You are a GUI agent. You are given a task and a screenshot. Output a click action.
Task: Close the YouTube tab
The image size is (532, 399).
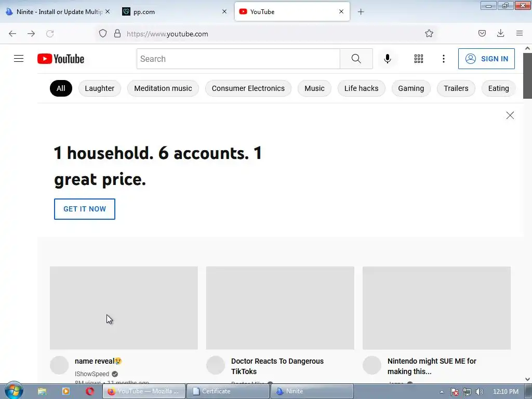click(341, 11)
